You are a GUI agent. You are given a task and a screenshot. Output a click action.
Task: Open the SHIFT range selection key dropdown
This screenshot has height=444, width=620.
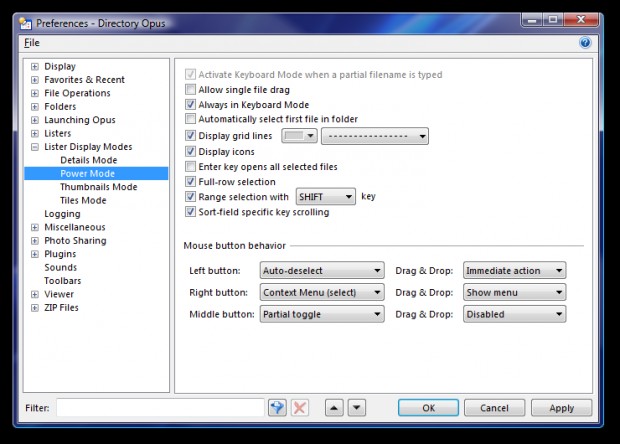pos(326,196)
